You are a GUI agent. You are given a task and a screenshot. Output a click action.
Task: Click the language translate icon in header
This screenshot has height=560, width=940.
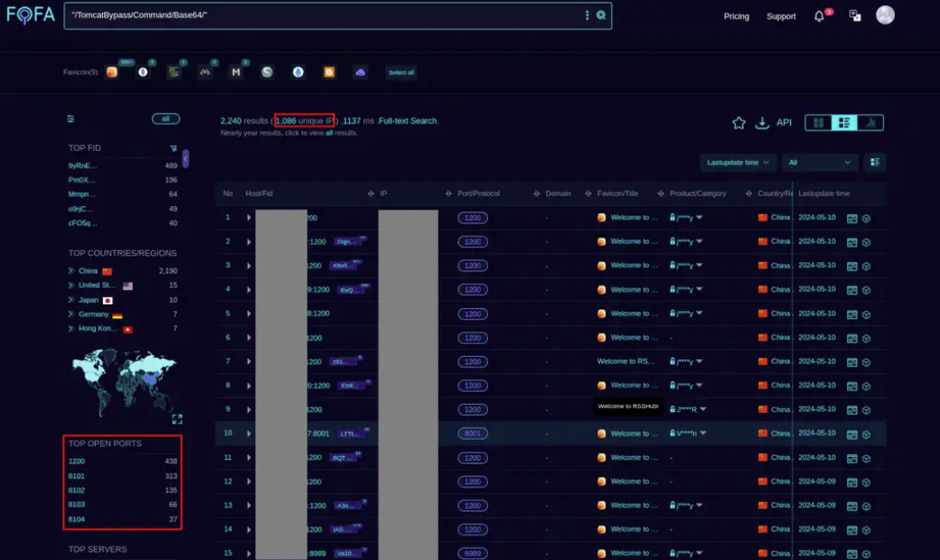coord(854,16)
